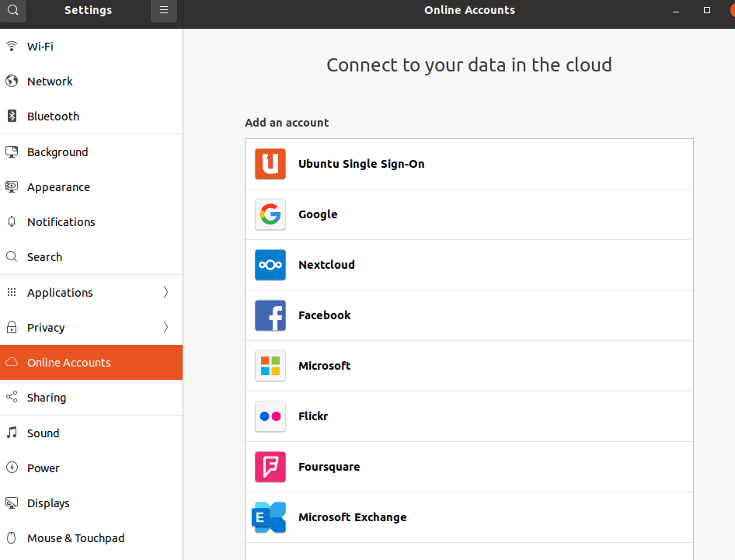The width and height of the screenshot is (735, 560).
Task: Click the Network globe icon
Action: click(x=12, y=81)
